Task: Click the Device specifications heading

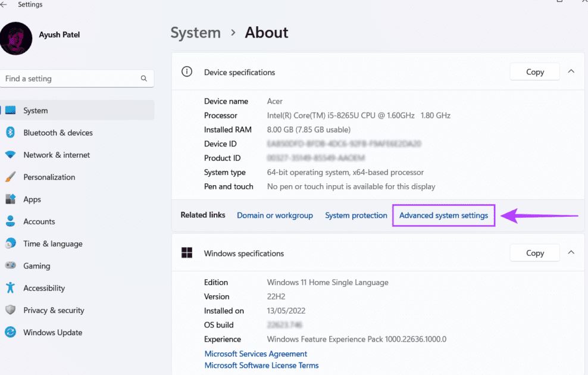Action: 240,73
